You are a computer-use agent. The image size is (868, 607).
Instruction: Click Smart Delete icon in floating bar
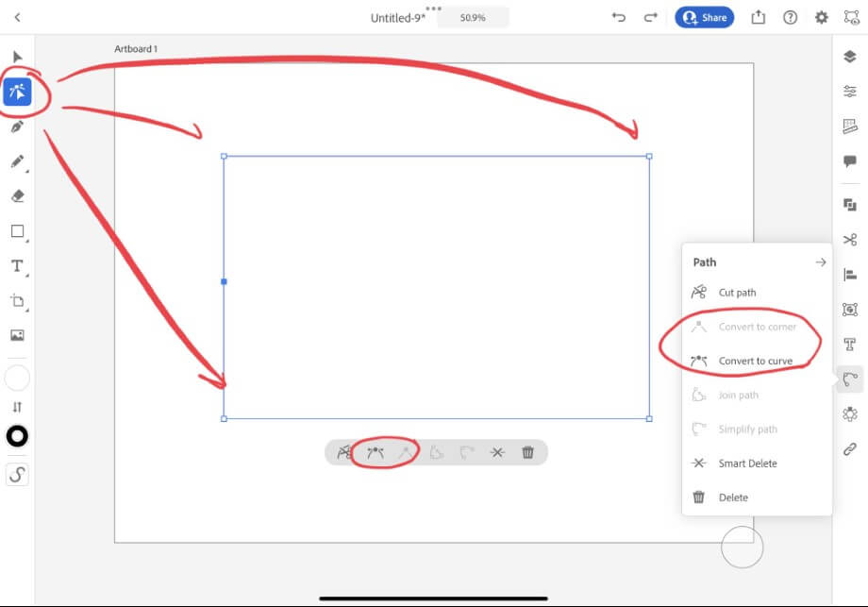click(497, 452)
